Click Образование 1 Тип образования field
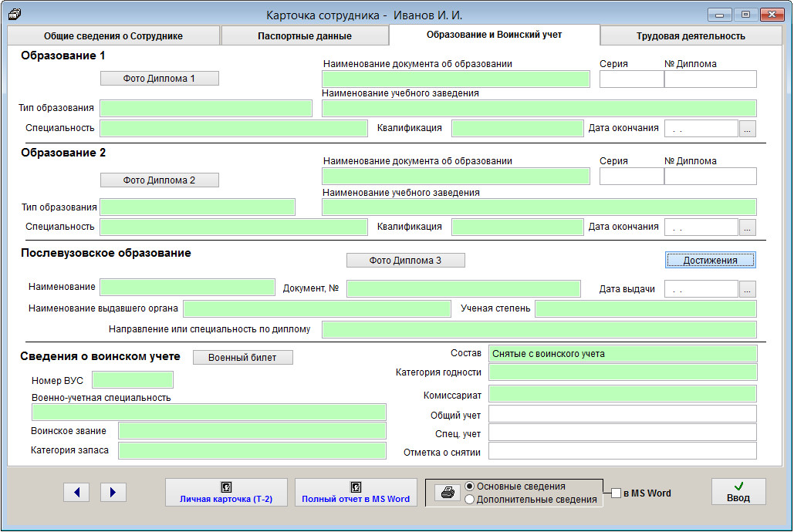The height and width of the screenshot is (532, 794). [205, 108]
